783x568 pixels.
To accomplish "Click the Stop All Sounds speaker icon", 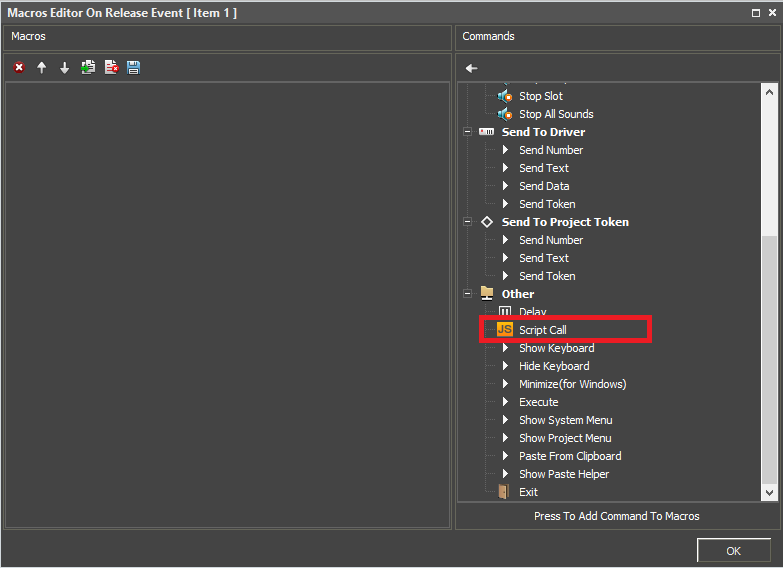I will point(505,114).
